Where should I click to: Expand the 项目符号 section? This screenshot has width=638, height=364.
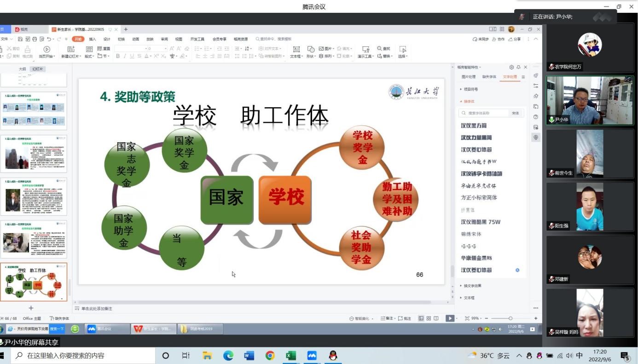click(470, 89)
